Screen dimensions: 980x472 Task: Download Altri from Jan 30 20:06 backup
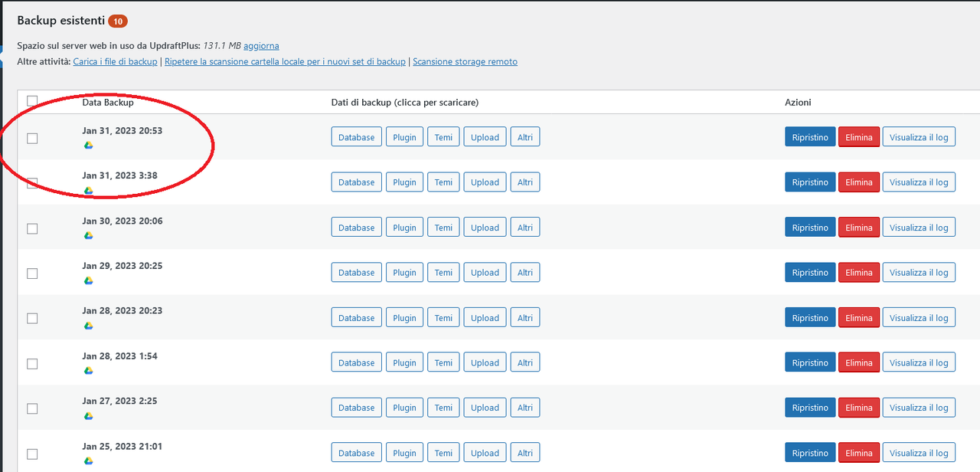525,228
